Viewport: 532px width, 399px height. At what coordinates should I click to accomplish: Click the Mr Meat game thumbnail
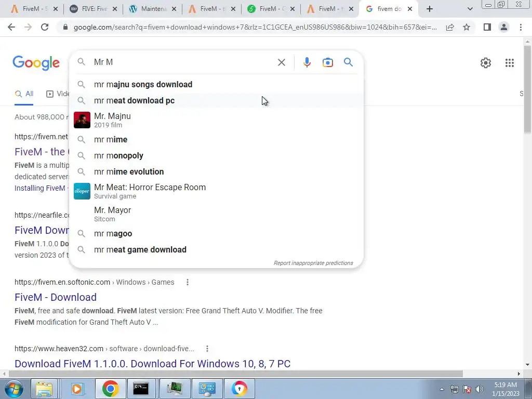82,191
